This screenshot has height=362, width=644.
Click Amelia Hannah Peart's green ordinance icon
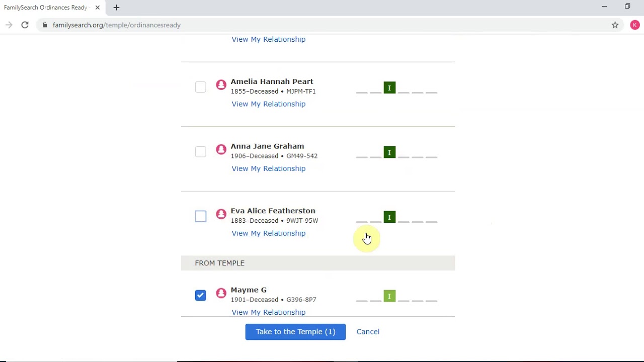click(389, 88)
